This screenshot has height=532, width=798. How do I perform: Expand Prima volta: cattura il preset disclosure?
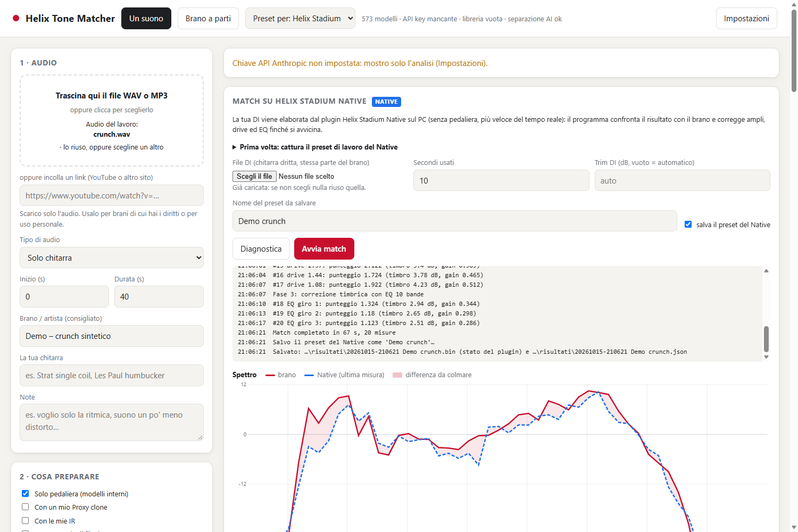click(315, 147)
